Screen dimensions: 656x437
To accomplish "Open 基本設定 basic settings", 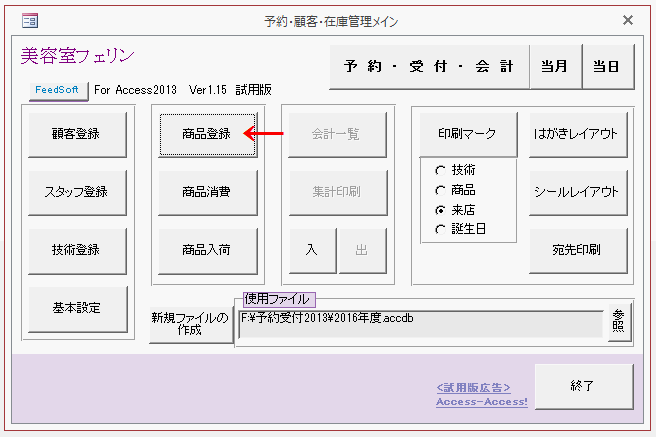I will pyautogui.click(x=77, y=308).
